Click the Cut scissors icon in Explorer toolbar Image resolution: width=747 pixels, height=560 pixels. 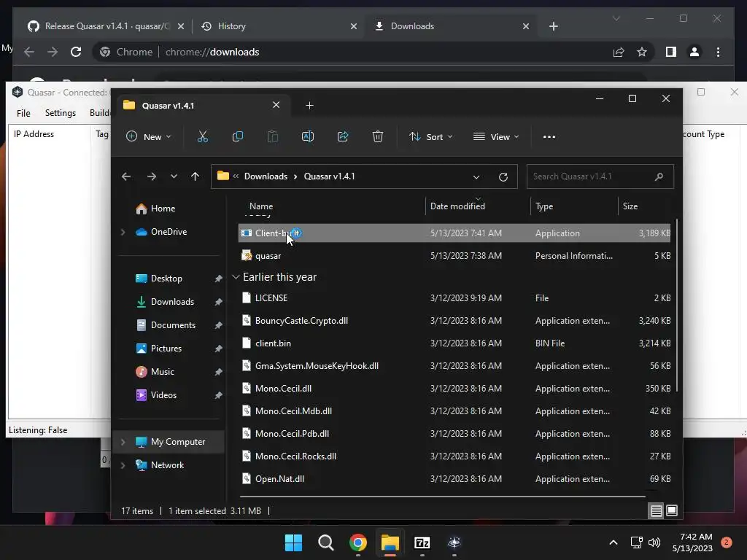pos(203,136)
